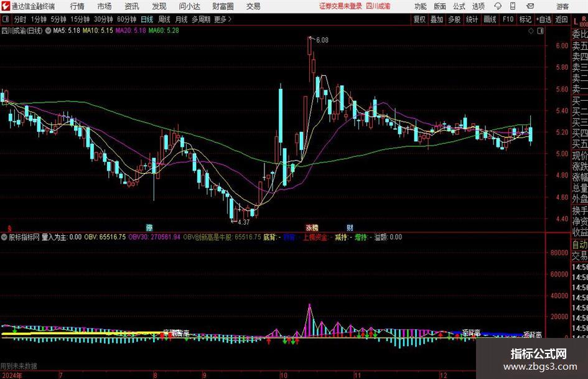The image size is (588, 379).
Task: Click the 涨停 event marker on chart
Action: [312, 228]
